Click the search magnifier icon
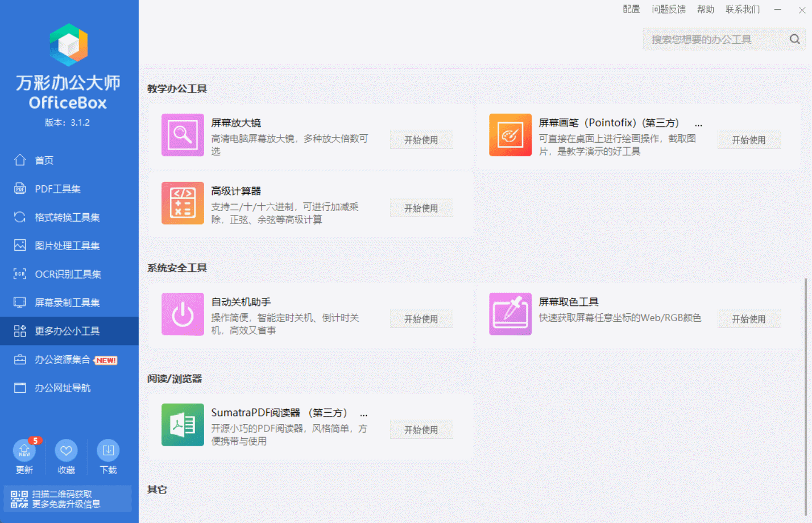 pos(794,39)
